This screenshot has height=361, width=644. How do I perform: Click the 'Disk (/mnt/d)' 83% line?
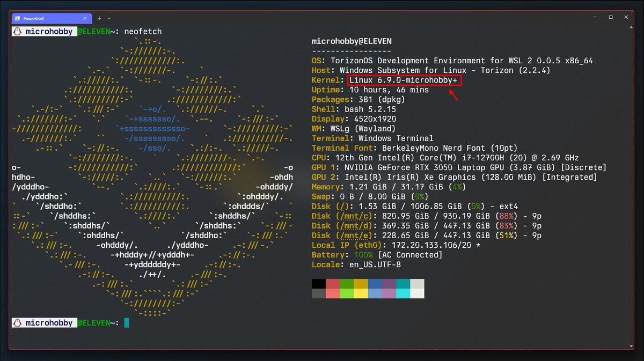[x=427, y=226]
